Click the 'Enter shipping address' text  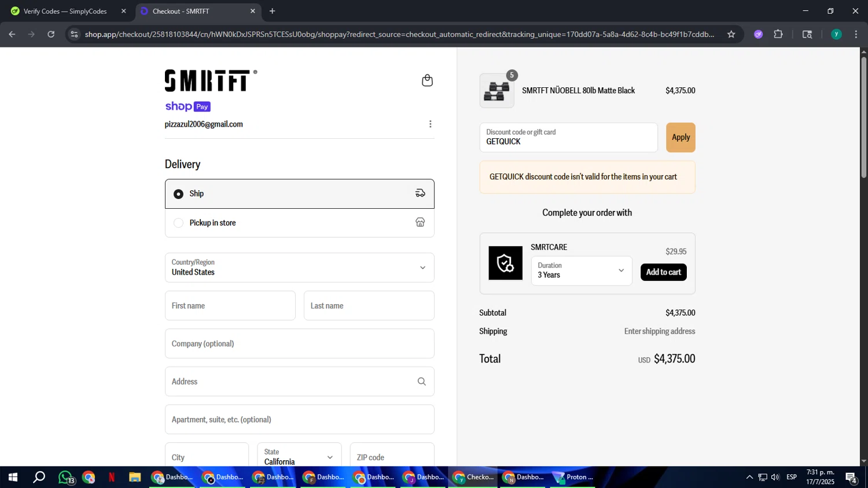click(x=660, y=331)
